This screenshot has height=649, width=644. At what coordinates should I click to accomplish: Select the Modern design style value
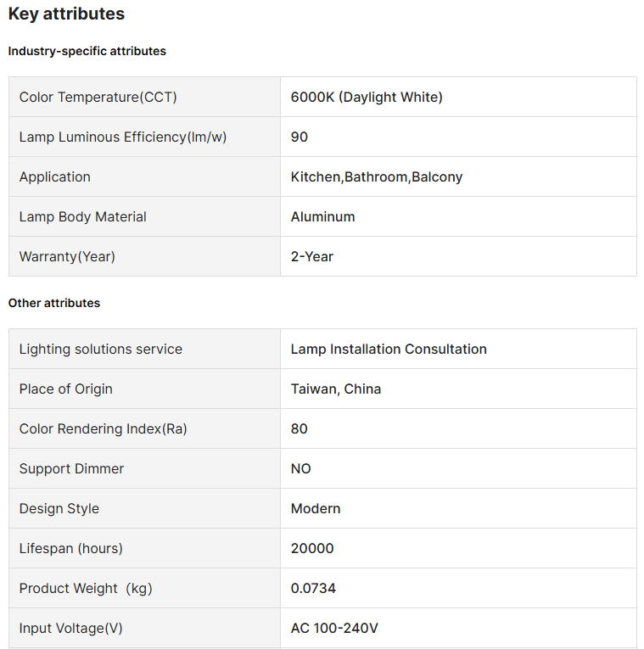(x=316, y=508)
